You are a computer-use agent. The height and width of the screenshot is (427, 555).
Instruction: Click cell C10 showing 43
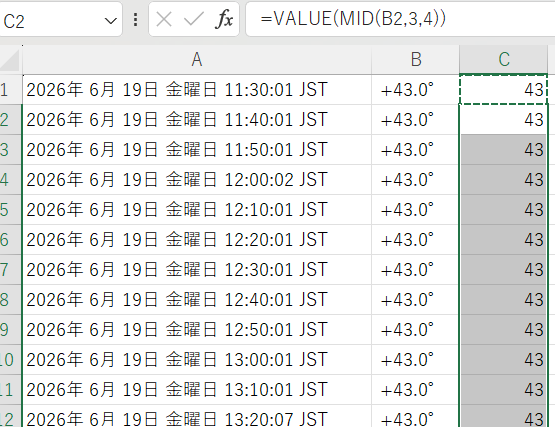click(x=504, y=360)
